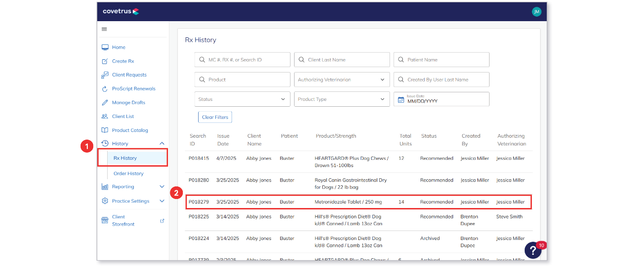Click Metronidazole Tablet / 250 mg product

348,202
